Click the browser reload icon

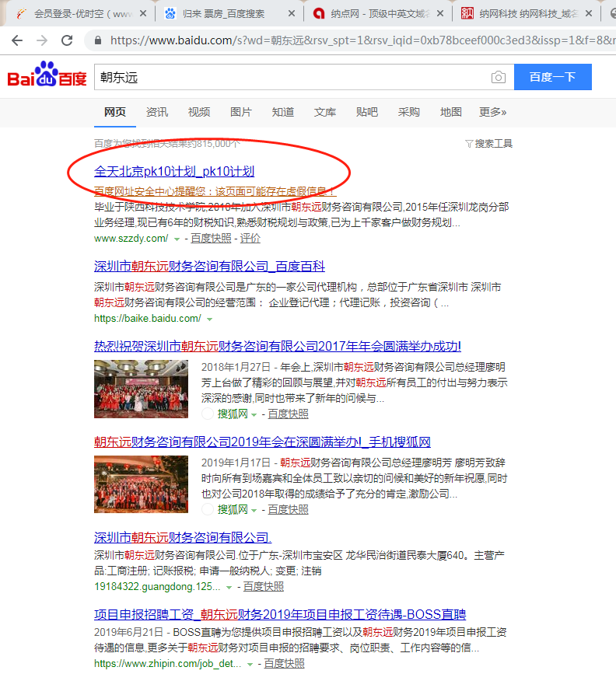pyautogui.click(x=68, y=40)
